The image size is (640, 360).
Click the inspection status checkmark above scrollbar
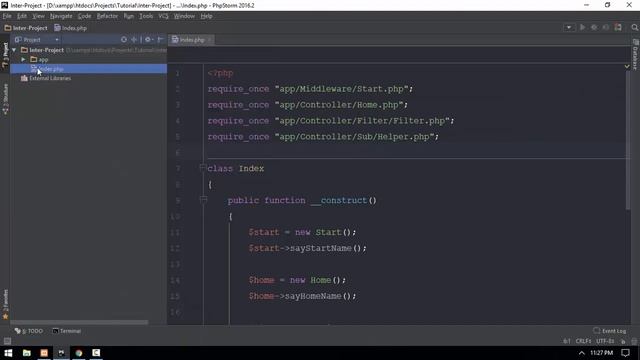[627, 66]
